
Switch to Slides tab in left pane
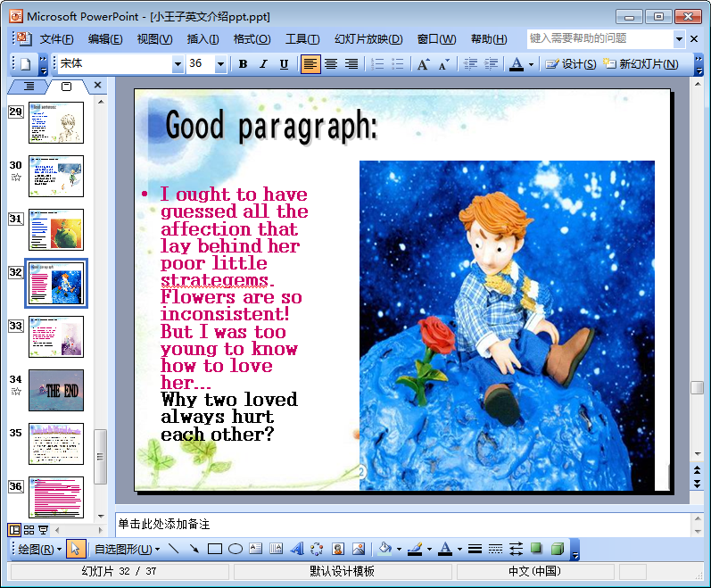66,86
